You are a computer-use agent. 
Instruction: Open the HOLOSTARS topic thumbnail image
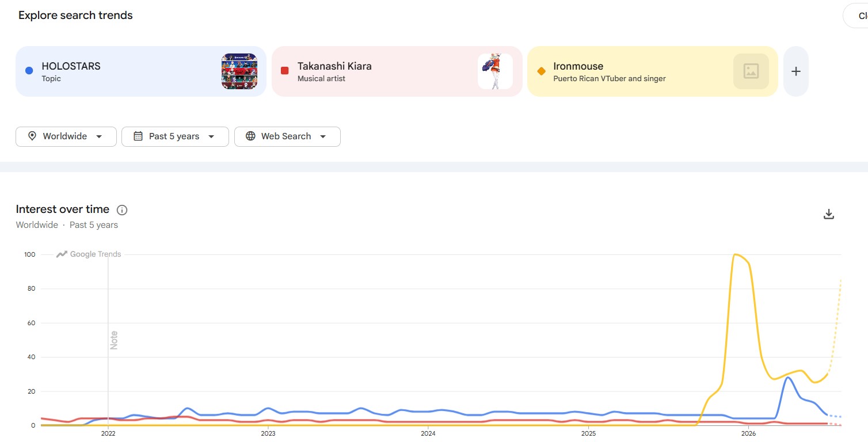point(239,71)
